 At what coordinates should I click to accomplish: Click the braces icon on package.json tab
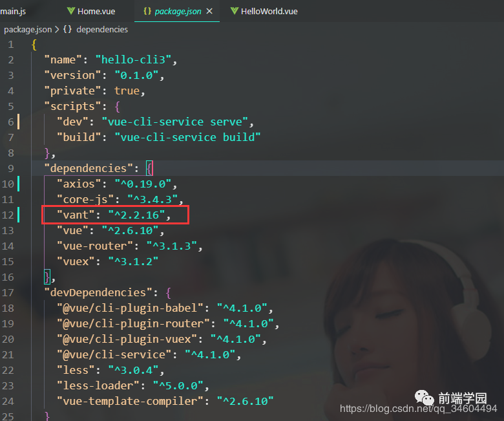pyautogui.click(x=147, y=12)
